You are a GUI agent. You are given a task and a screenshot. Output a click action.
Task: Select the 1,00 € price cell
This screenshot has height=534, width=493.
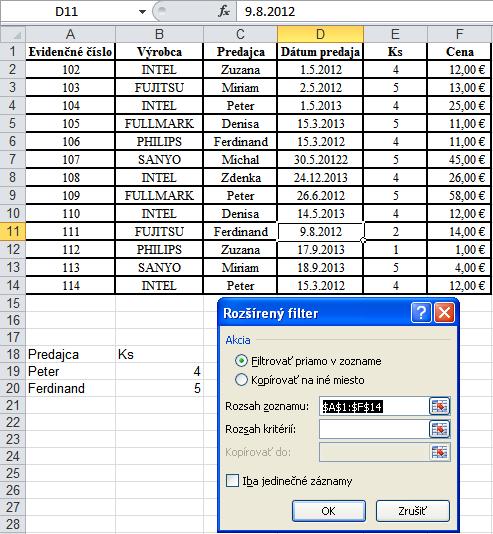(x=460, y=250)
